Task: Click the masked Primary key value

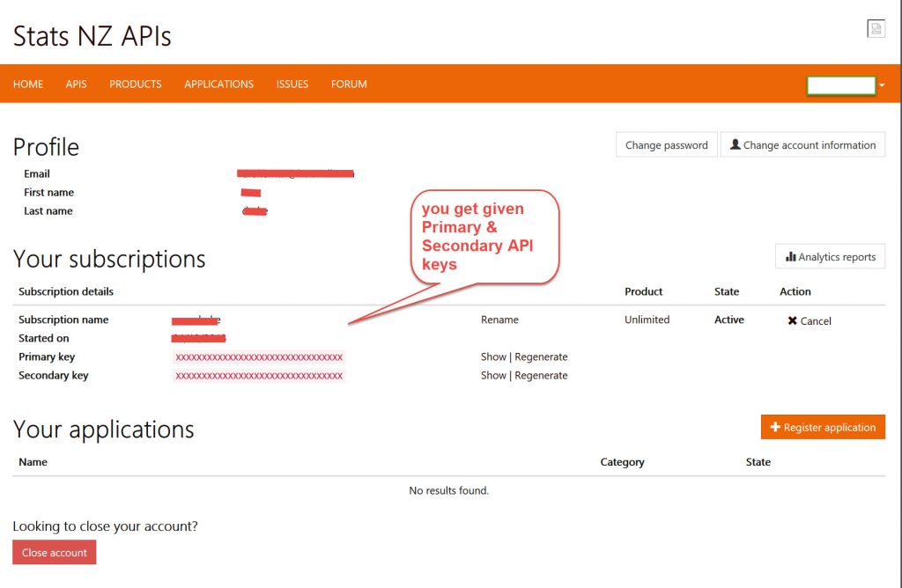Action: (x=259, y=357)
